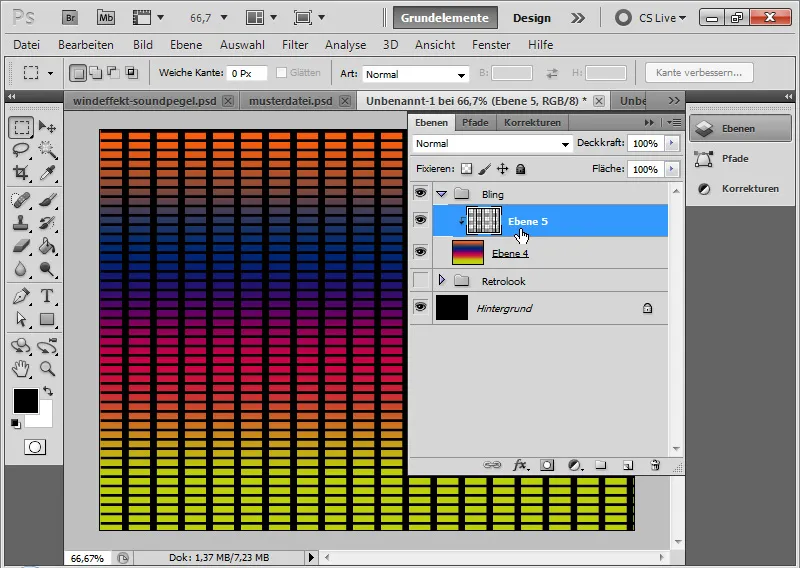Viewport: 800px width, 568px height.
Task: Select the Move tool
Action: click(47, 127)
